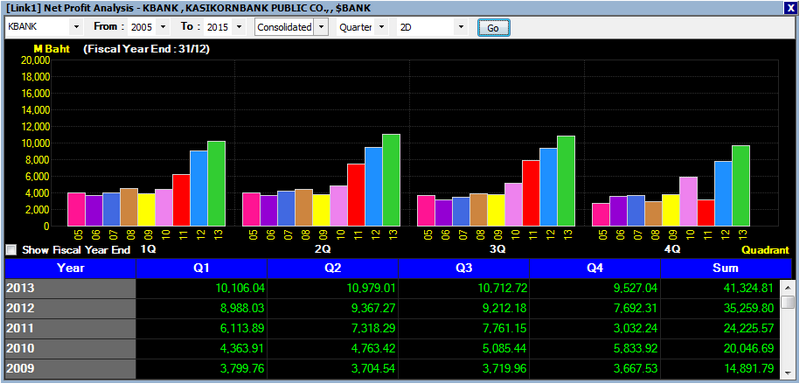Expand the To year 2015 dropdown

[240, 28]
